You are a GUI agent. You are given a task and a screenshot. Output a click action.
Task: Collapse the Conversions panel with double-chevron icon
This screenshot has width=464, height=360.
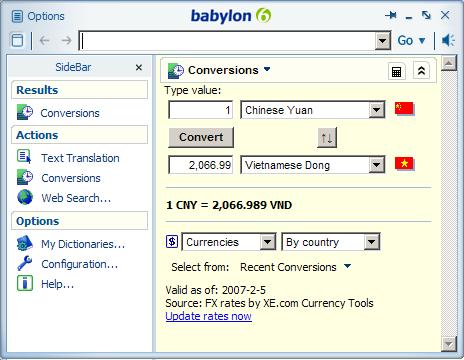pos(421,71)
